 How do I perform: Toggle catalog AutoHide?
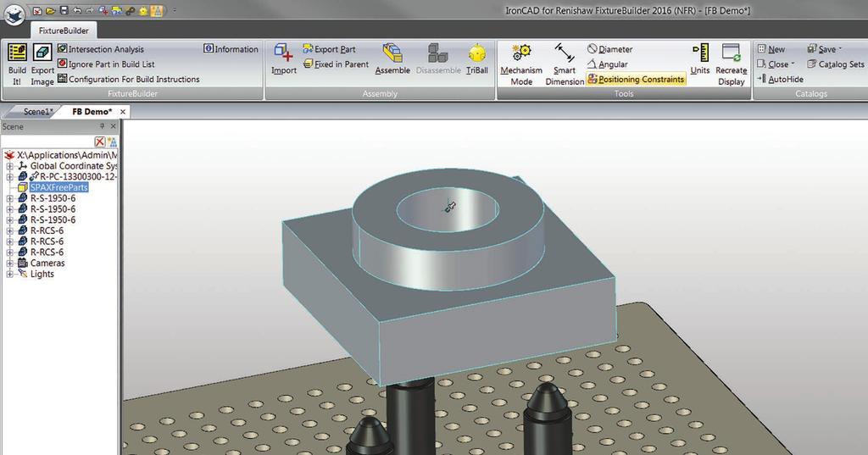click(780, 79)
